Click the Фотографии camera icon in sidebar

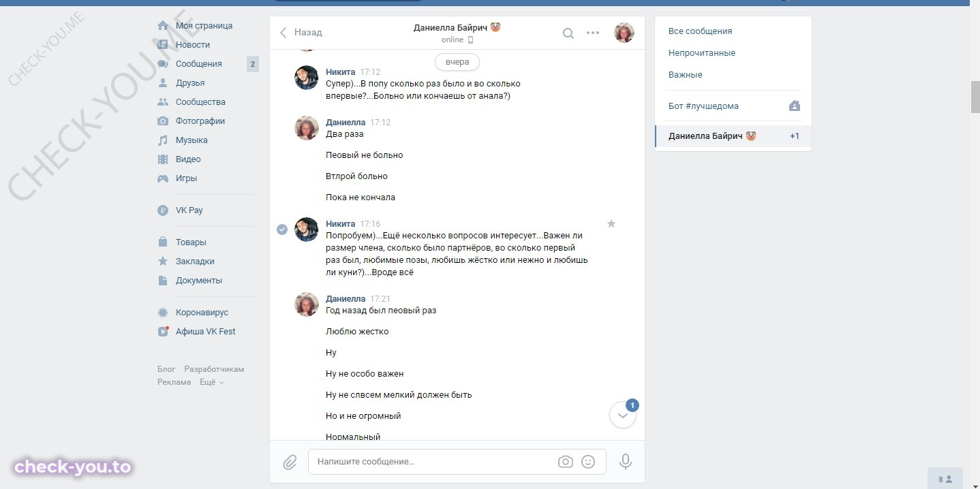[163, 121]
